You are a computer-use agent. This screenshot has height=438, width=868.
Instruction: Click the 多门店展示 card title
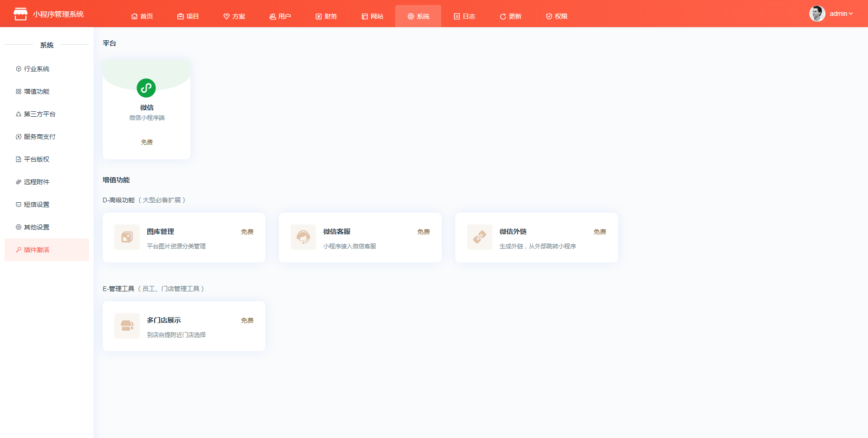point(164,320)
